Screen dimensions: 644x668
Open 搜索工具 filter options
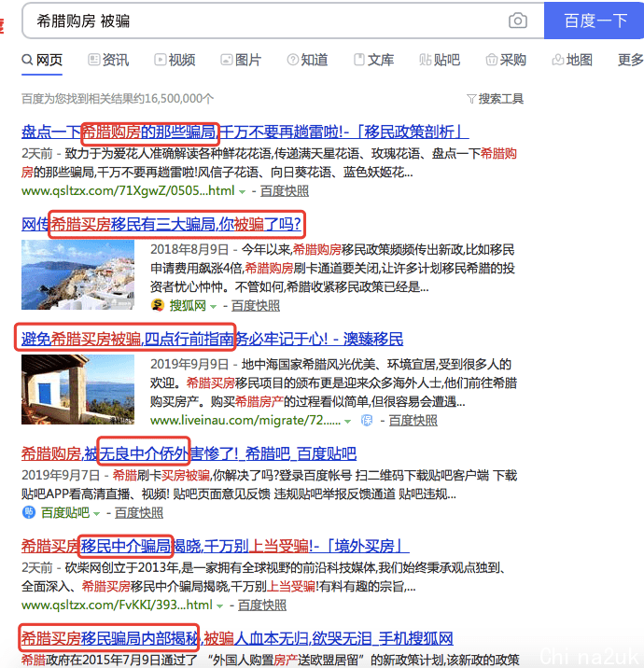(x=495, y=98)
